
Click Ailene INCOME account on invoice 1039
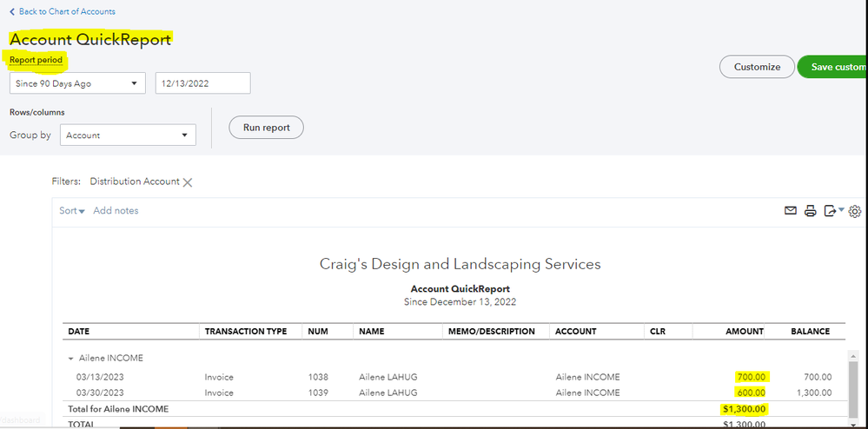[588, 393]
